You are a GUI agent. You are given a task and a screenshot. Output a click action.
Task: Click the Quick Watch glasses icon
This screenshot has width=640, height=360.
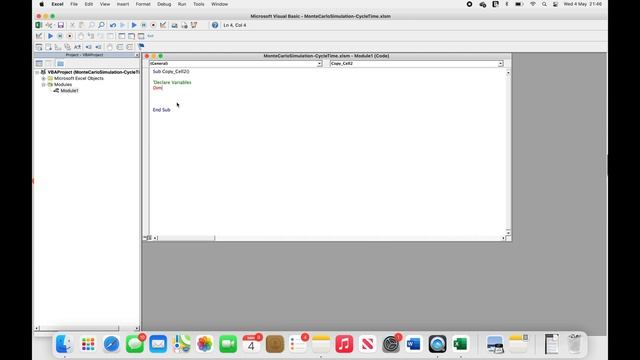151,36
